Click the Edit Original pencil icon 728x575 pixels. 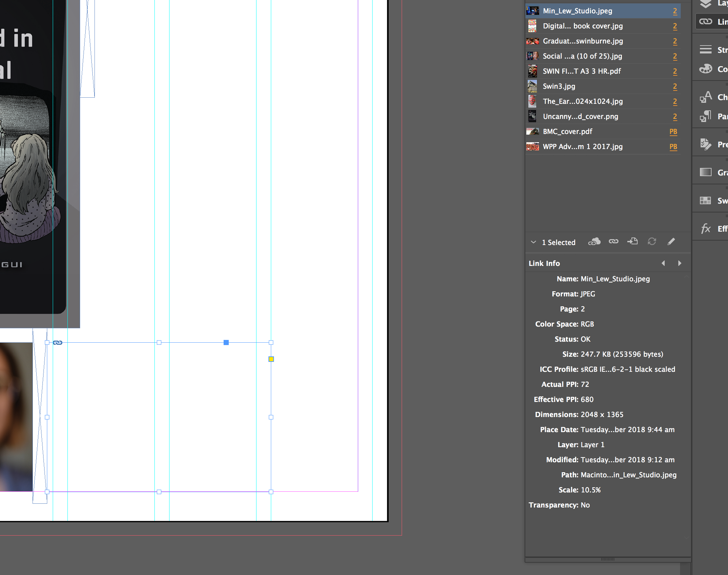click(x=671, y=242)
